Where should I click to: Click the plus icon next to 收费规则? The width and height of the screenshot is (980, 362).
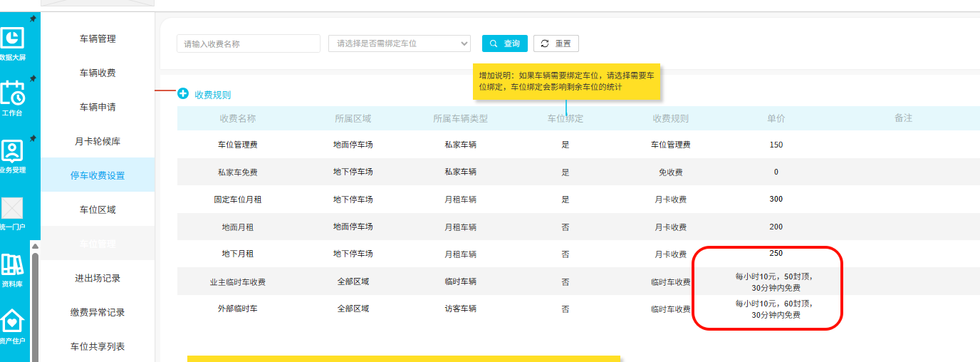183,93
